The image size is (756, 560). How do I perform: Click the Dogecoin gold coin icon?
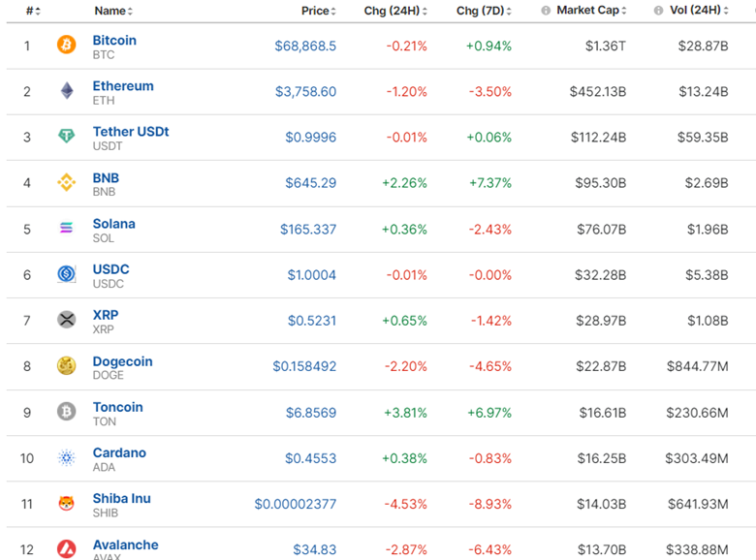click(x=67, y=365)
